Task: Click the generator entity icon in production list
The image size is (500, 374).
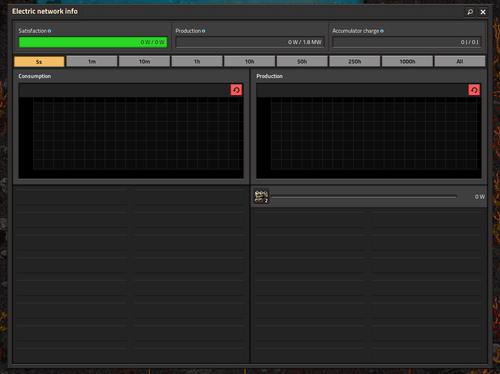Action: pyautogui.click(x=261, y=196)
